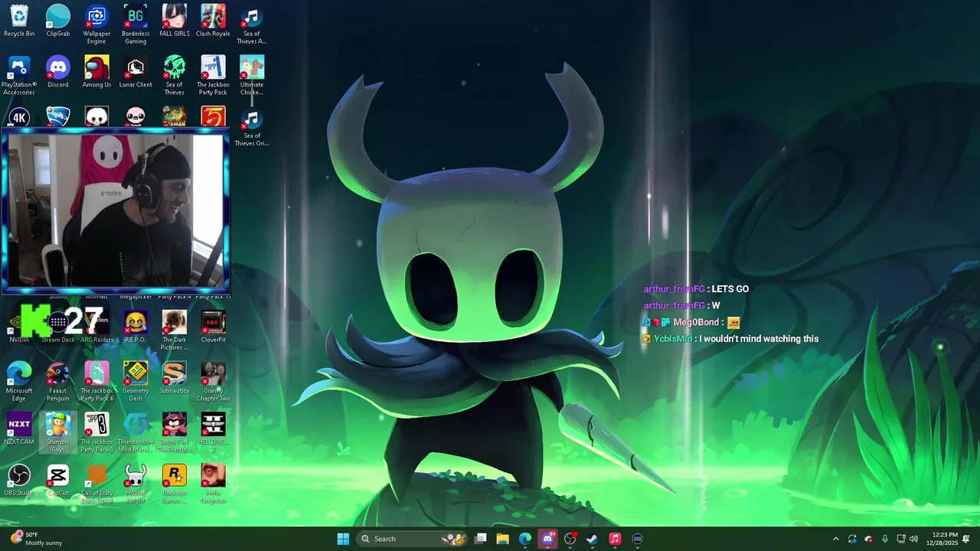This screenshot has height=551, width=980.
Task: Click the webcam overlay window
Action: click(115, 211)
